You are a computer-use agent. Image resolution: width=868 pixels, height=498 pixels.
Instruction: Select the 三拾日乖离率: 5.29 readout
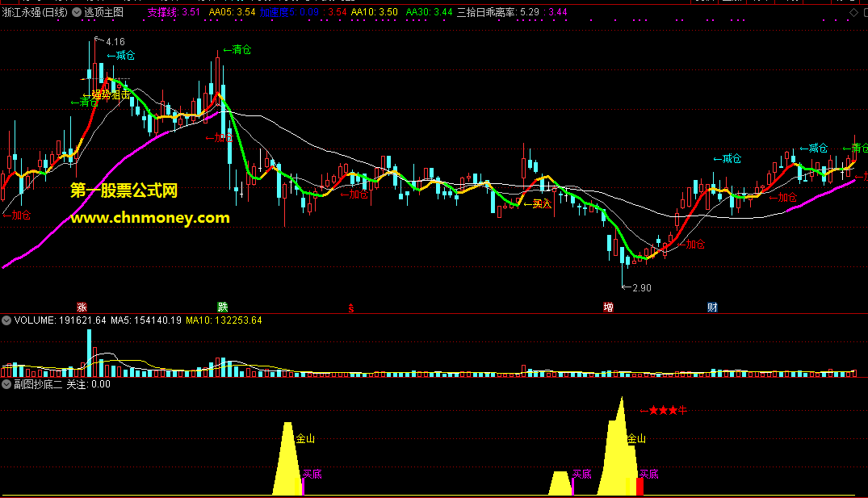(x=497, y=12)
